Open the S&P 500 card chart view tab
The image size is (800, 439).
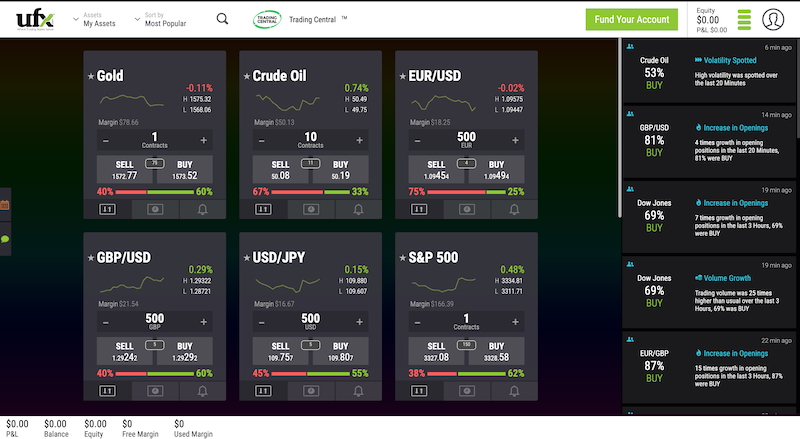[x=467, y=391]
